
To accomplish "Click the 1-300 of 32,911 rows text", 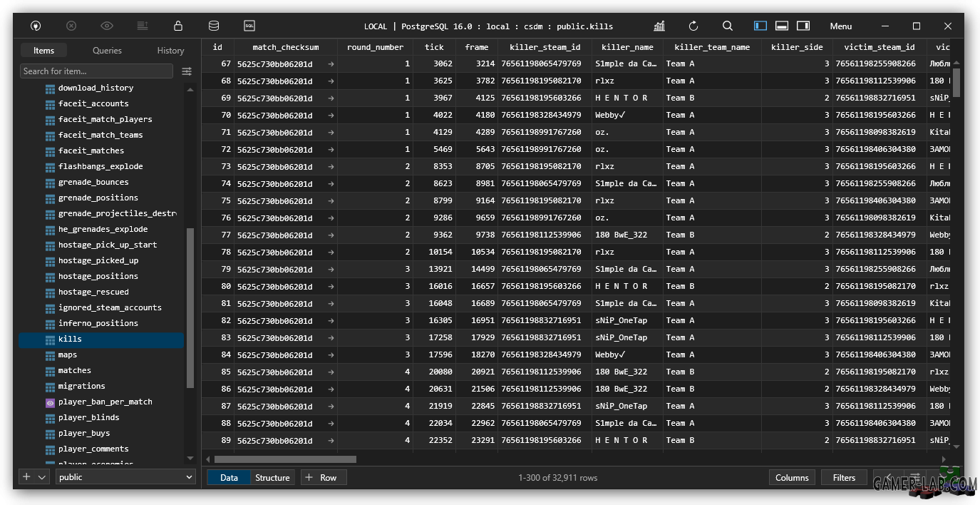I will coord(558,478).
